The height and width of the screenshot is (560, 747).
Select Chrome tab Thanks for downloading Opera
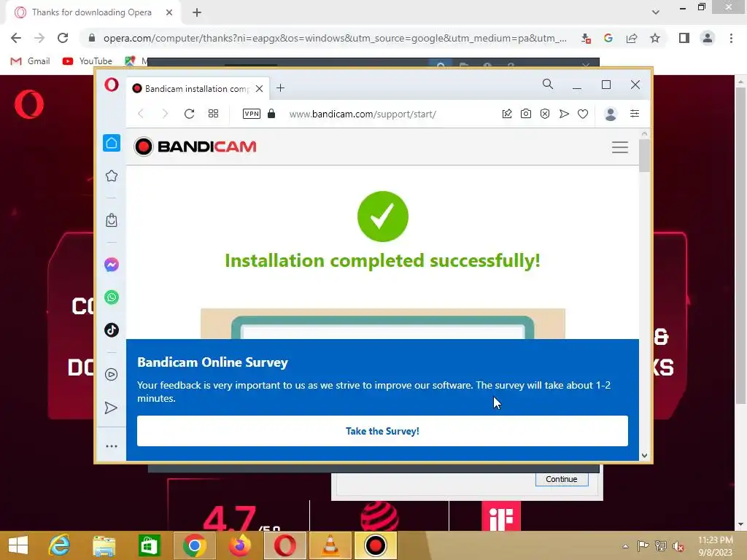(91, 12)
